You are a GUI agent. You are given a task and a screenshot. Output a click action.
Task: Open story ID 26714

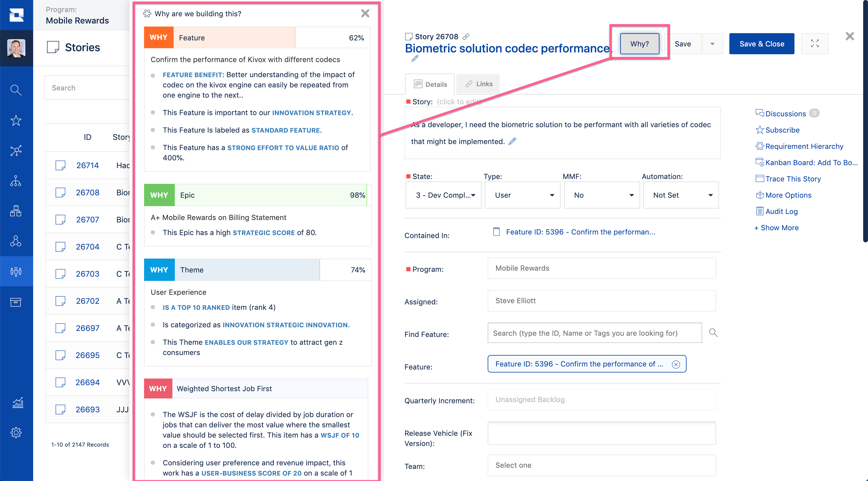tap(87, 165)
